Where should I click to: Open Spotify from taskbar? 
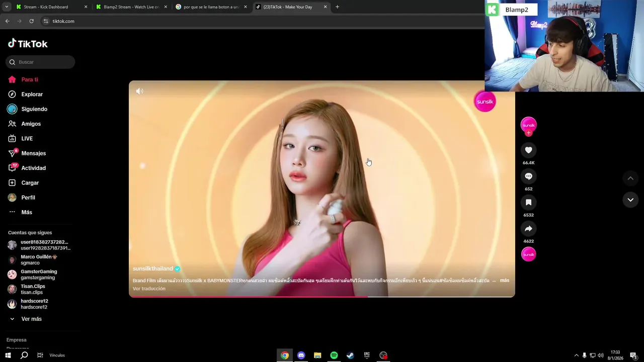pos(334,355)
